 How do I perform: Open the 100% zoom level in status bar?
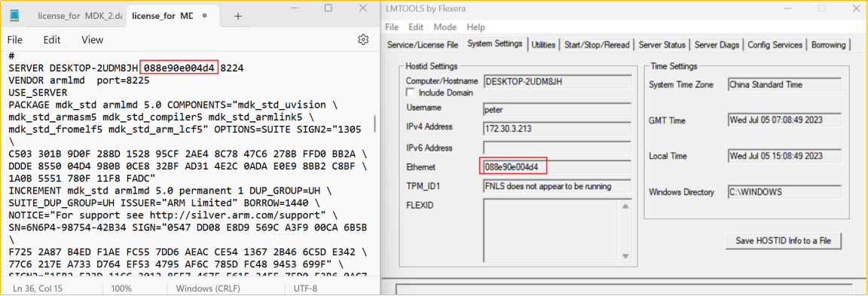pos(121,288)
